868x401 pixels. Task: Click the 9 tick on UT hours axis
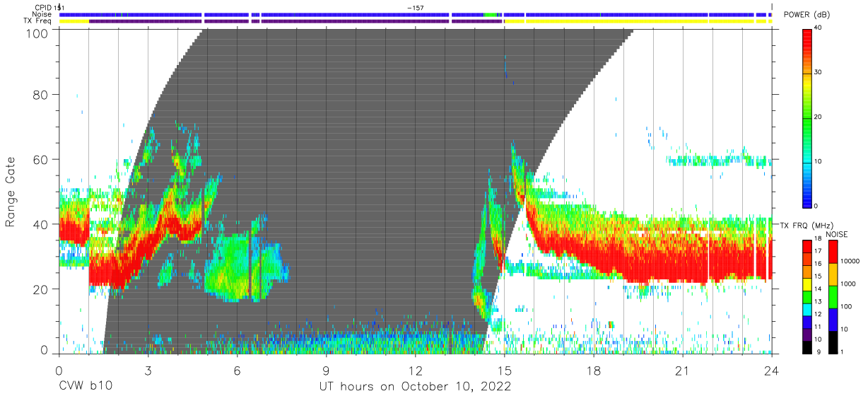(x=326, y=370)
